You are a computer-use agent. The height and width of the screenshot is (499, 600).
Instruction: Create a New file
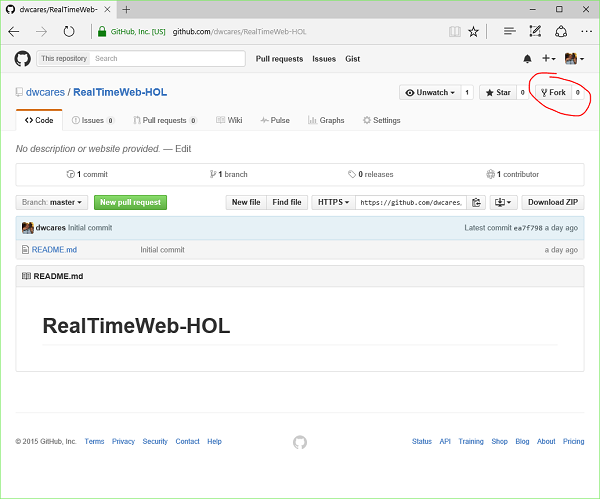point(246,202)
